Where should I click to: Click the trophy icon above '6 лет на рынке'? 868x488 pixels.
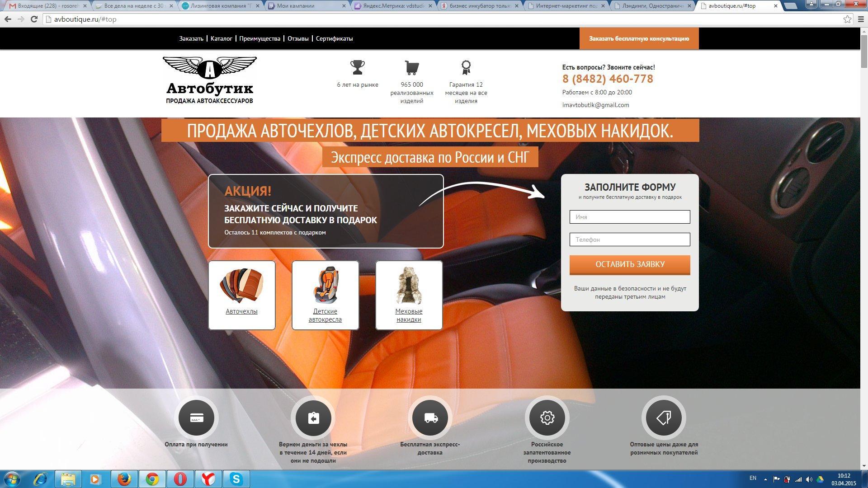point(357,68)
